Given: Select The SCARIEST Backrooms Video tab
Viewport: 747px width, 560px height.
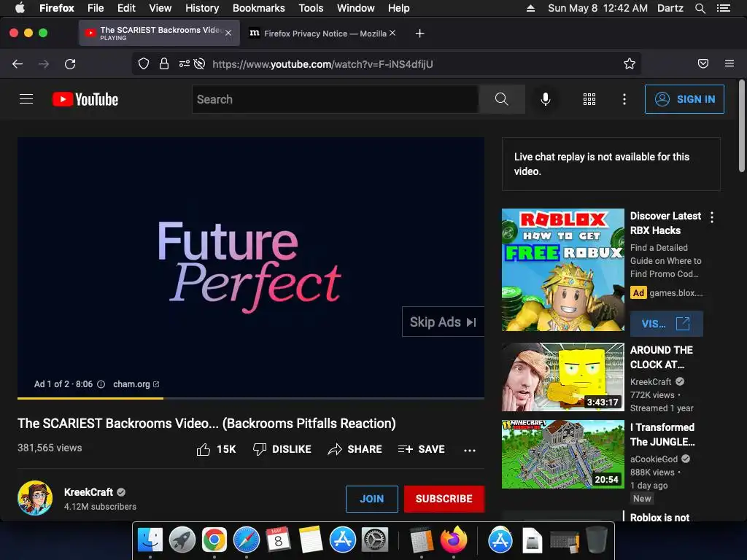Looking at the screenshot, I should click(160, 33).
